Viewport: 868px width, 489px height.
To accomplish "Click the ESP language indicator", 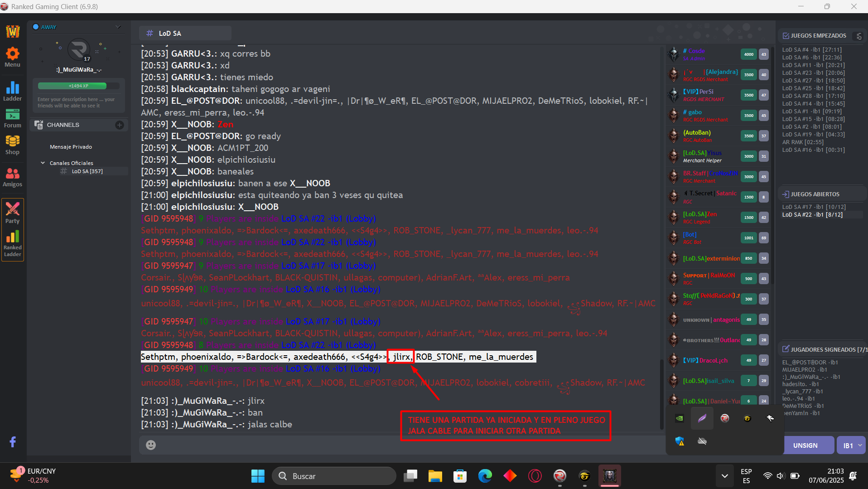I will click(746, 476).
